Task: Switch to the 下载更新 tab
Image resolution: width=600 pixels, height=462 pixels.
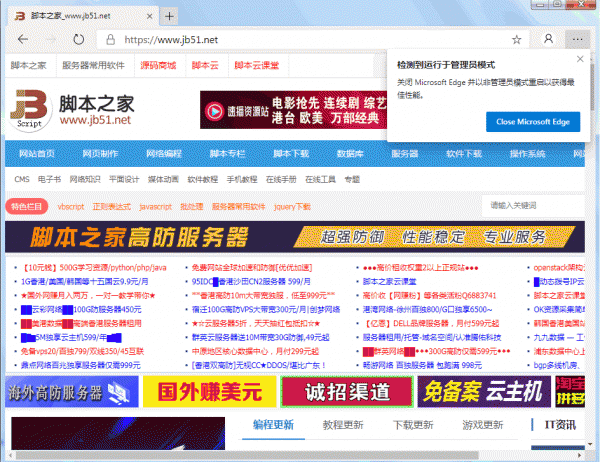Action: point(413,425)
